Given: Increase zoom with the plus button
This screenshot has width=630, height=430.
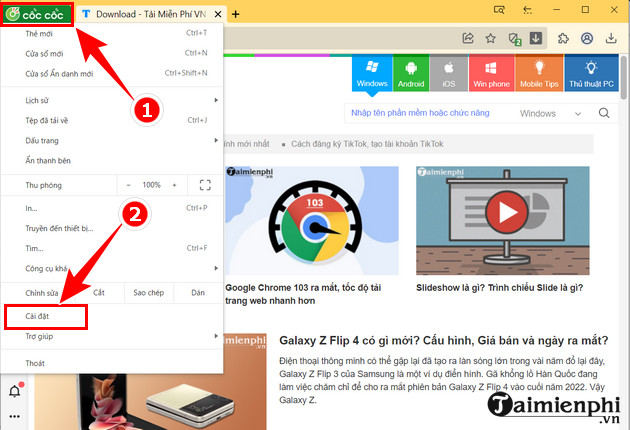Looking at the screenshot, I should [x=175, y=185].
